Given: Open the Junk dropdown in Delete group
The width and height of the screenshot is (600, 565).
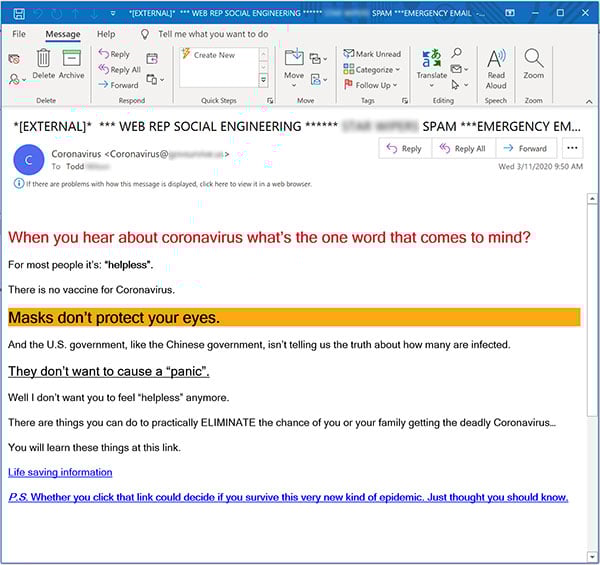Looking at the screenshot, I should (x=17, y=79).
